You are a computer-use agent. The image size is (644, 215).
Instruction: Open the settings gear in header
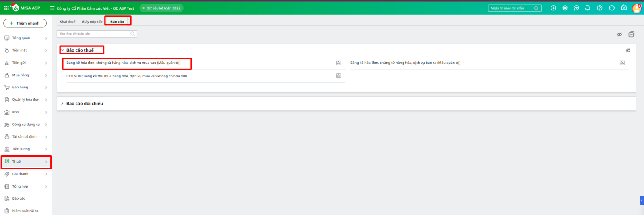click(565, 8)
